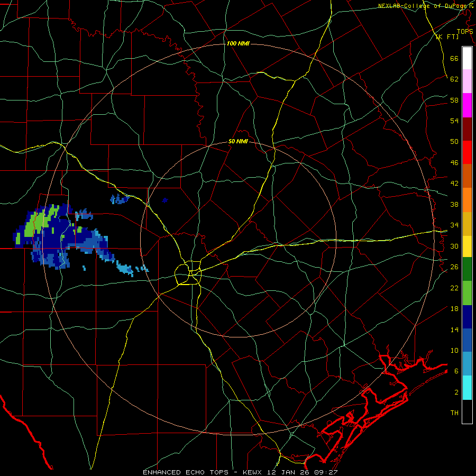This screenshot has width=476, height=476.
Task: Click the navy 14-18 legend swatch
Action: (x=467, y=317)
